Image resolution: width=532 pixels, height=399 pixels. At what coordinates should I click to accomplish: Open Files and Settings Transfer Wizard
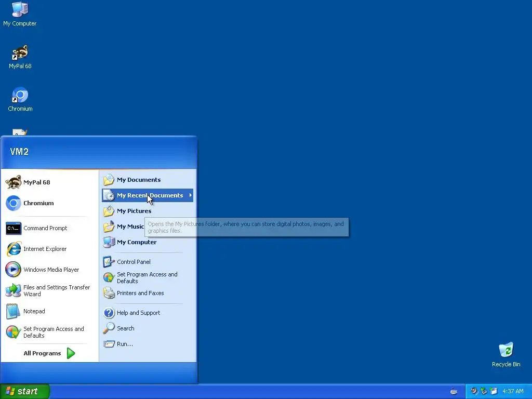49,290
